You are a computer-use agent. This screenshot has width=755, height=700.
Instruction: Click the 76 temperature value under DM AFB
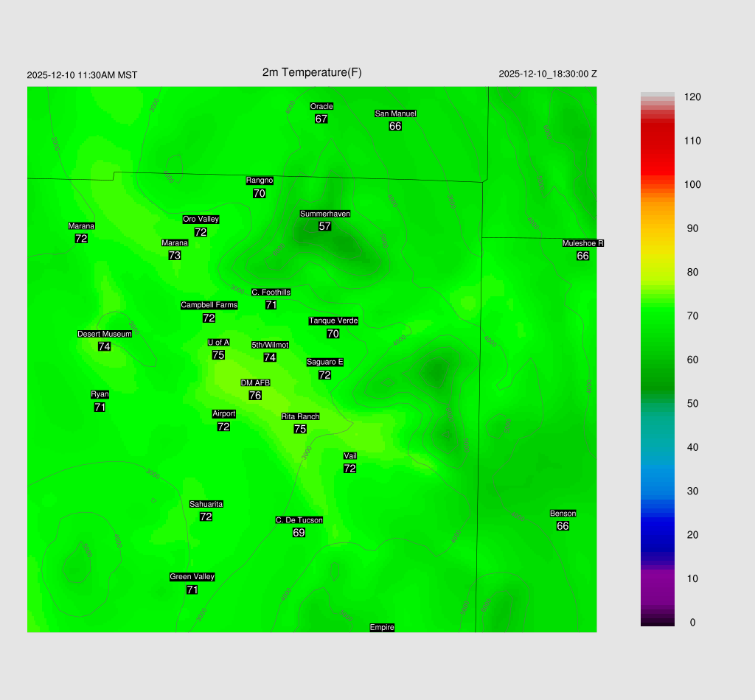[x=255, y=396]
